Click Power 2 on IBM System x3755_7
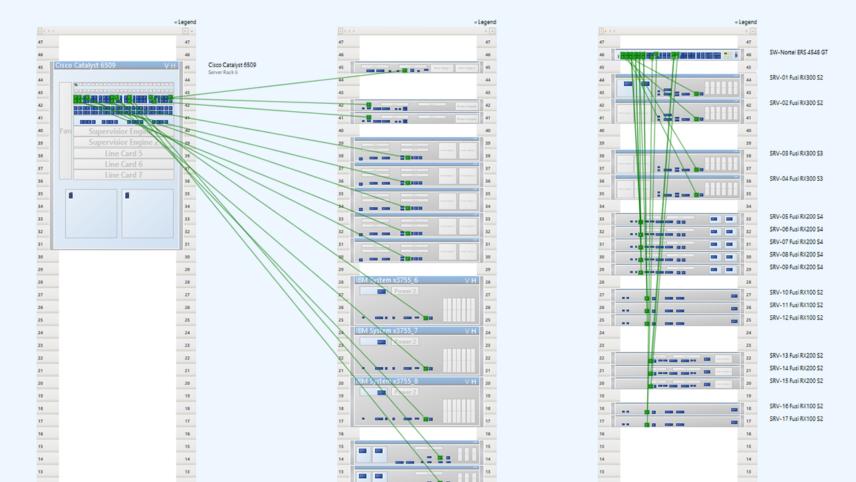 coord(405,342)
